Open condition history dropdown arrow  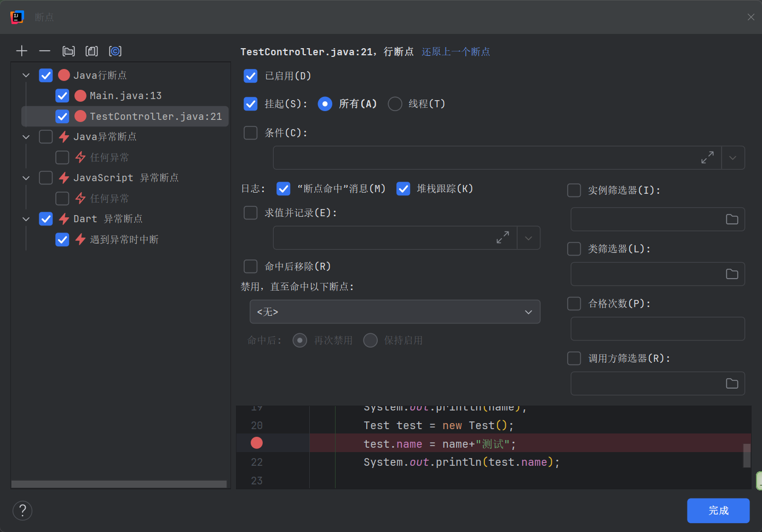[x=733, y=158]
